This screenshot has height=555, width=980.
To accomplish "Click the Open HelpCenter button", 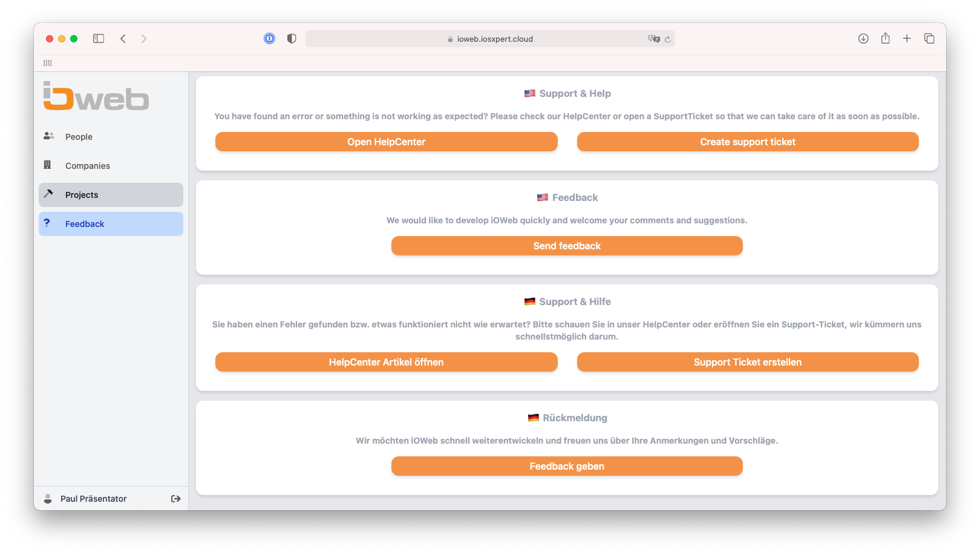I will point(387,142).
